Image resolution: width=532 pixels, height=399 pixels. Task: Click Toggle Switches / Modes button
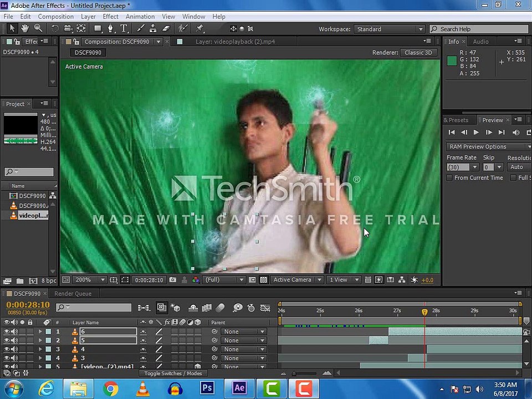[x=173, y=374]
